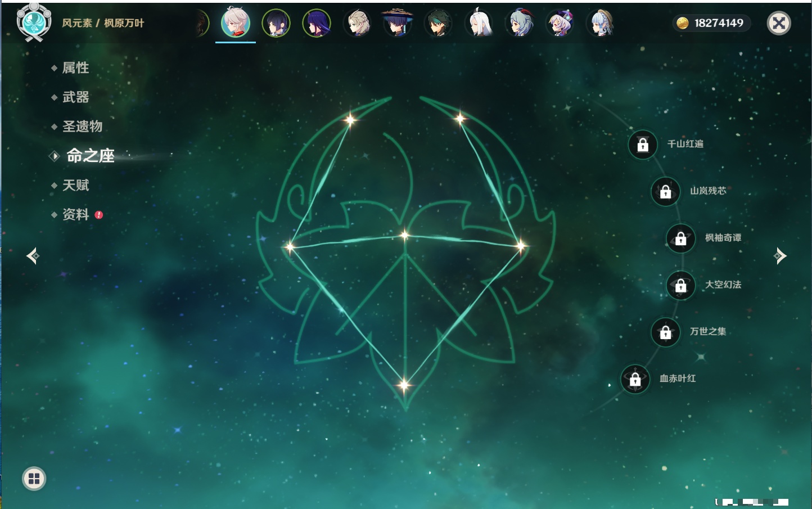Open the 武器 weapon tab

point(75,97)
